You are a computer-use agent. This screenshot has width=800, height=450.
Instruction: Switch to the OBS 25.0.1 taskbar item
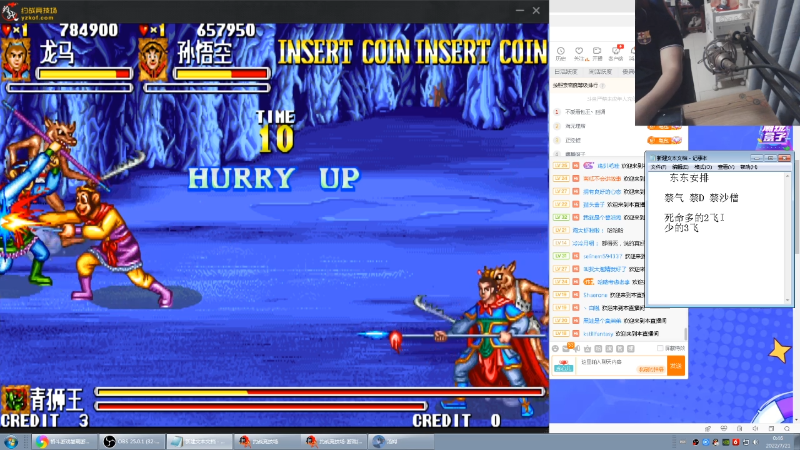[x=133, y=441]
